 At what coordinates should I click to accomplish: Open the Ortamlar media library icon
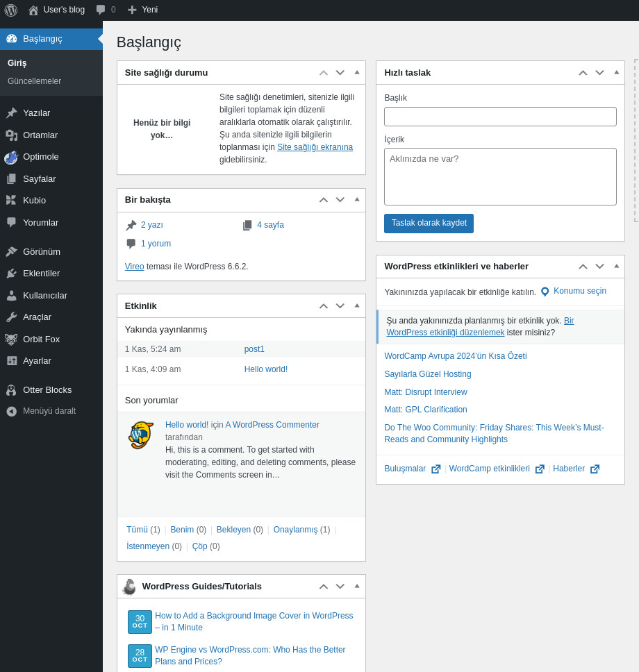11,135
